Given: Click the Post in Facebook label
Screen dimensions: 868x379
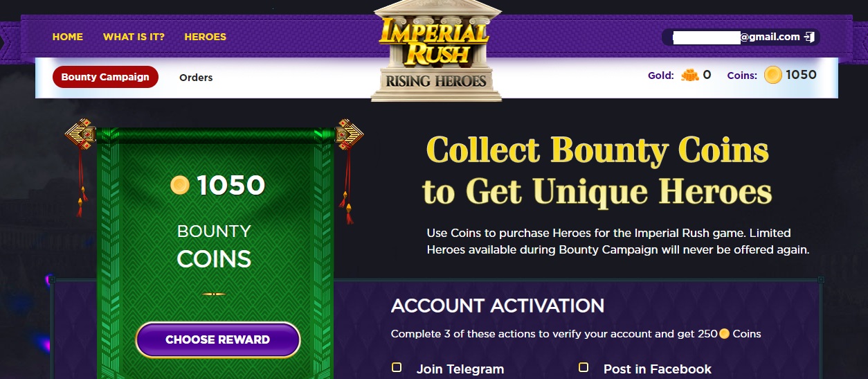Looking at the screenshot, I should tap(658, 369).
